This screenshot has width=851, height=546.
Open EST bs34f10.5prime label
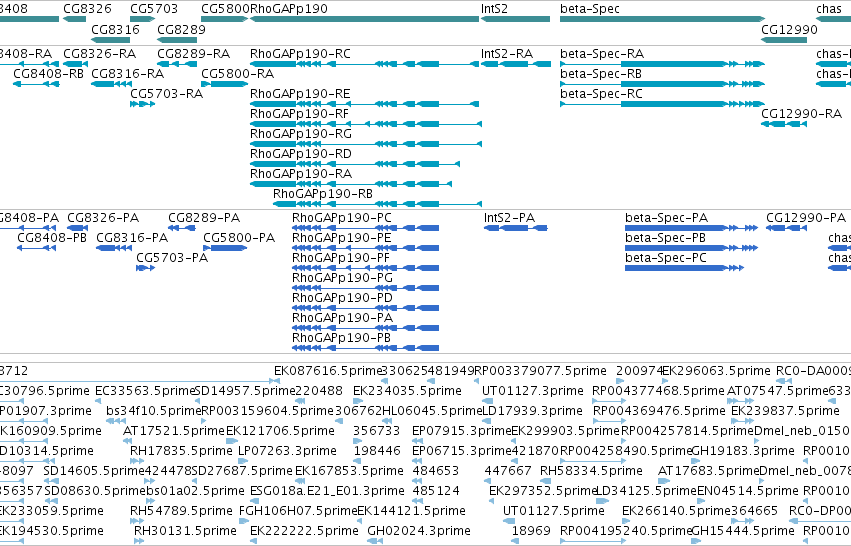point(154,411)
